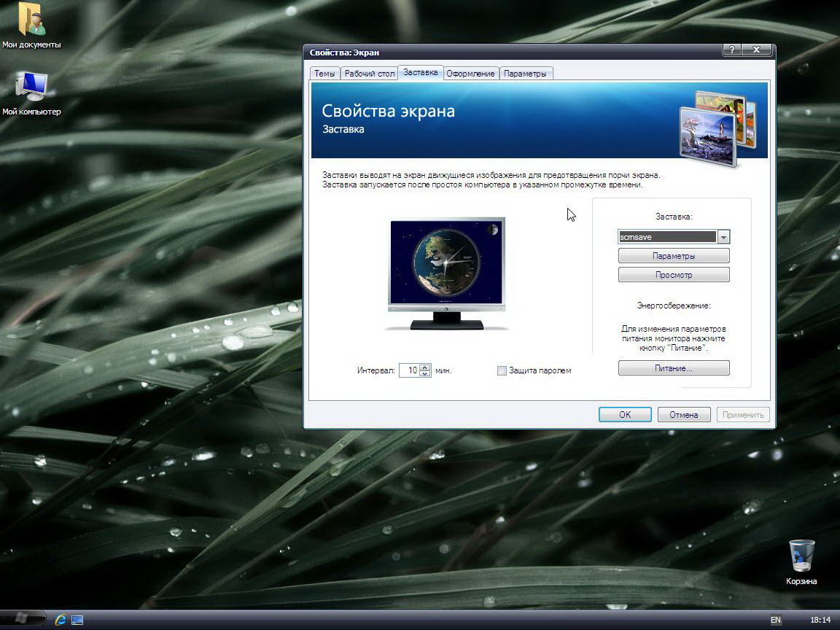840x630 pixels.
Task: Open the Windows Start button
Action: (x=22, y=619)
